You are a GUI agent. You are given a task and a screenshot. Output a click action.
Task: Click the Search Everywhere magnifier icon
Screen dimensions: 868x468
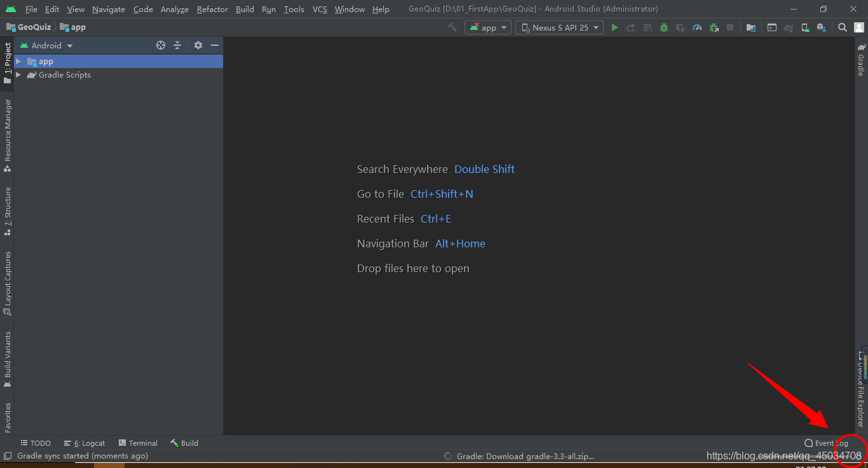point(842,27)
